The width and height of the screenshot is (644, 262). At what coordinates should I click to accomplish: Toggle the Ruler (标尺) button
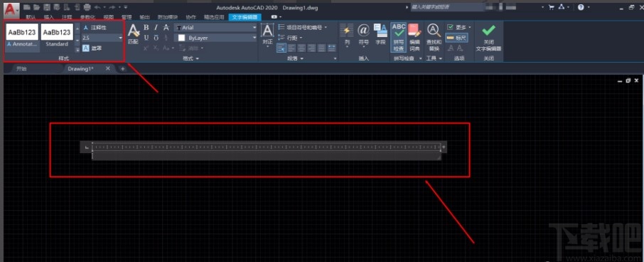(x=457, y=38)
